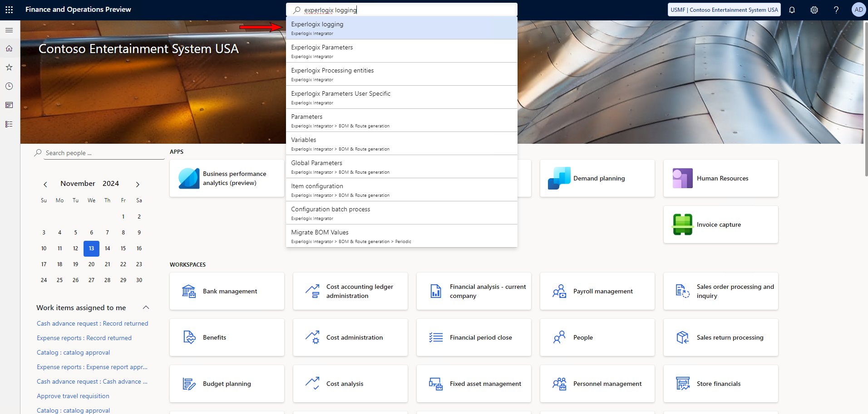Open the app launcher waffle icon
Viewport: 868px width, 414px height.
[x=9, y=10]
